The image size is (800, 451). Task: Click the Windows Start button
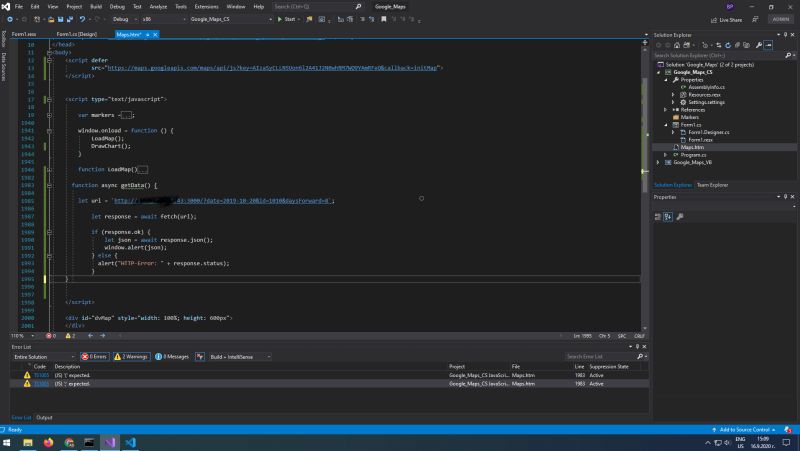[x=7, y=442]
